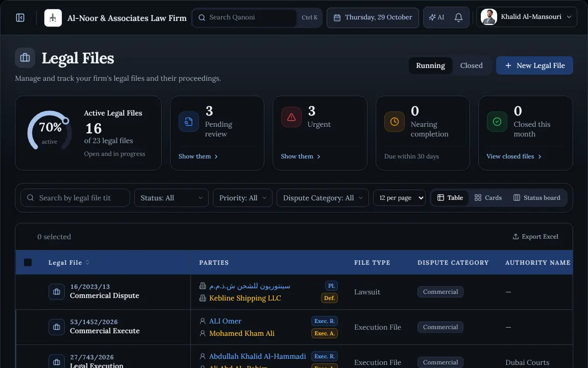Image resolution: width=588 pixels, height=368 pixels.
Task: Click Export Excel upload icon
Action: click(x=516, y=236)
